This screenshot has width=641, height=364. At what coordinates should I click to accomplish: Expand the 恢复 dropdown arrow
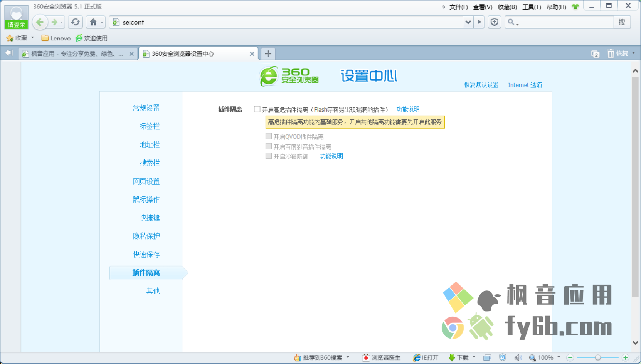coord(633,53)
